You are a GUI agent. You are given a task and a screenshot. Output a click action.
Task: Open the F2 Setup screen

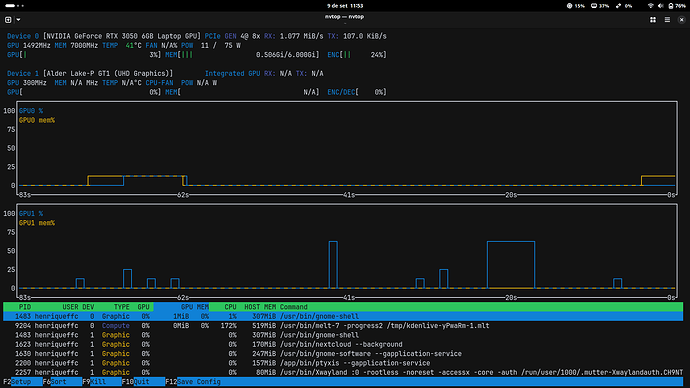click(23, 382)
